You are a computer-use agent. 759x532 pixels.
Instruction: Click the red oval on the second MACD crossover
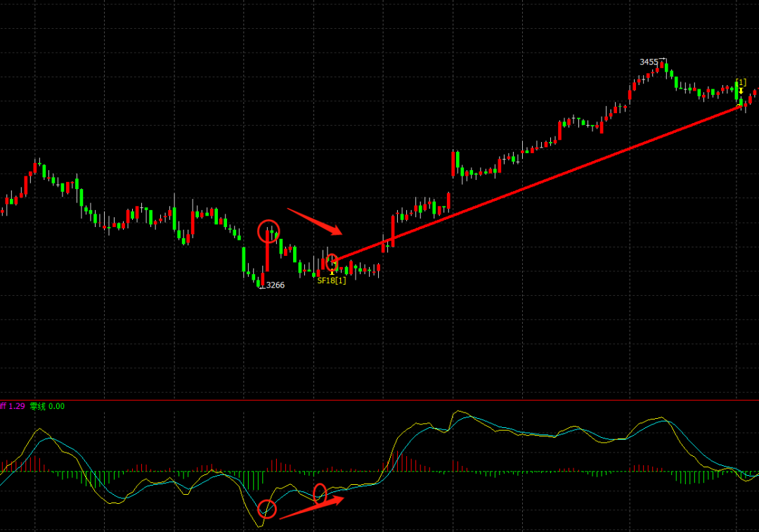320,493
